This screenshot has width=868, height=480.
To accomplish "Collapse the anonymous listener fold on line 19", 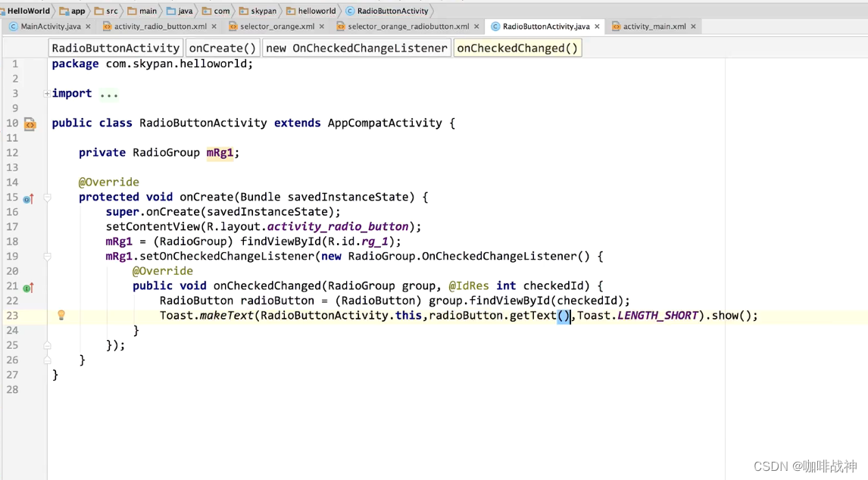I will (47, 257).
